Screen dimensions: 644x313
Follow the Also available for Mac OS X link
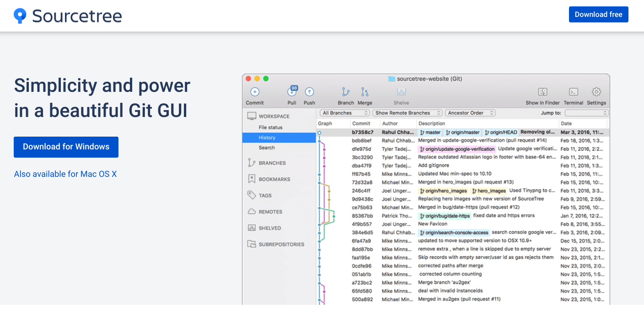pos(65,174)
